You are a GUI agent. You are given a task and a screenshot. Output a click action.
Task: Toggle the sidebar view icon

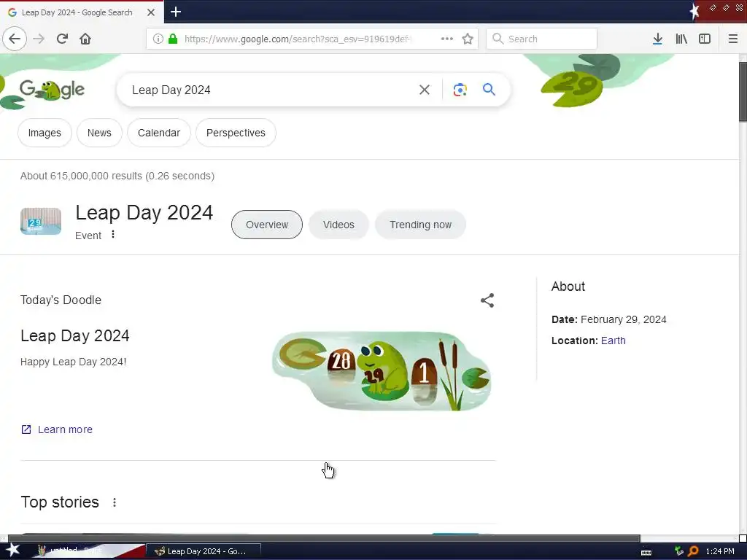[x=705, y=39]
